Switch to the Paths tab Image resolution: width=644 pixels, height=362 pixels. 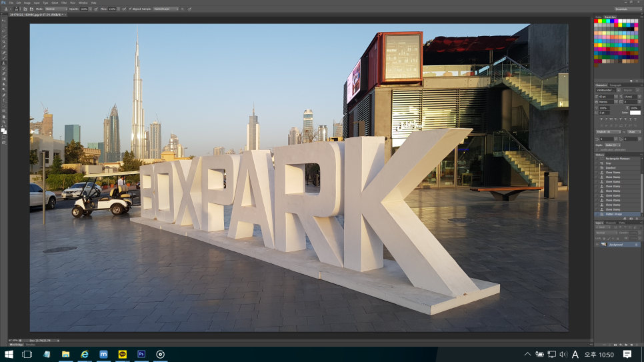(x=622, y=223)
